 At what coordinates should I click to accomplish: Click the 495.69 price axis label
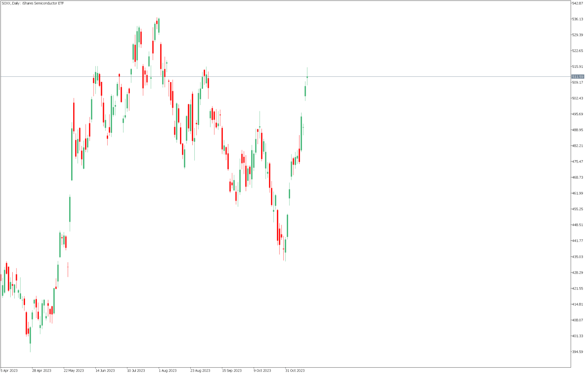pos(577,114)
